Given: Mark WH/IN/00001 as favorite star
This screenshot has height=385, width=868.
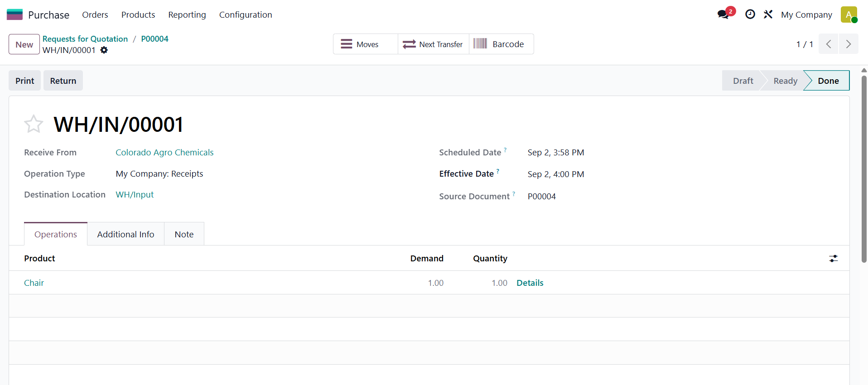Looking at the screenshot, I should coord(34,124).
